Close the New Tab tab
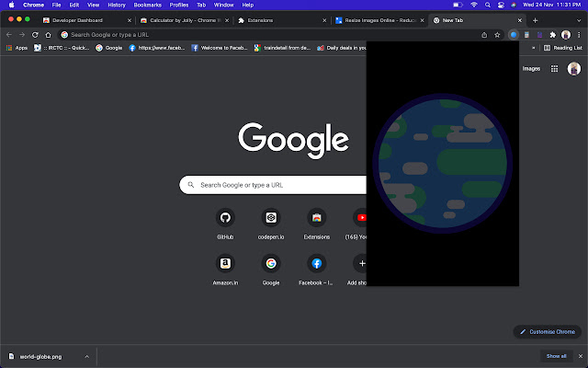This screenshot has height=368, width=588. 520,20
